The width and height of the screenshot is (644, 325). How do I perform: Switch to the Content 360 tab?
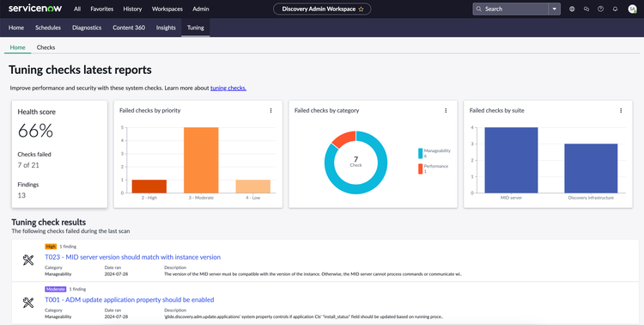tap(129, 28)
